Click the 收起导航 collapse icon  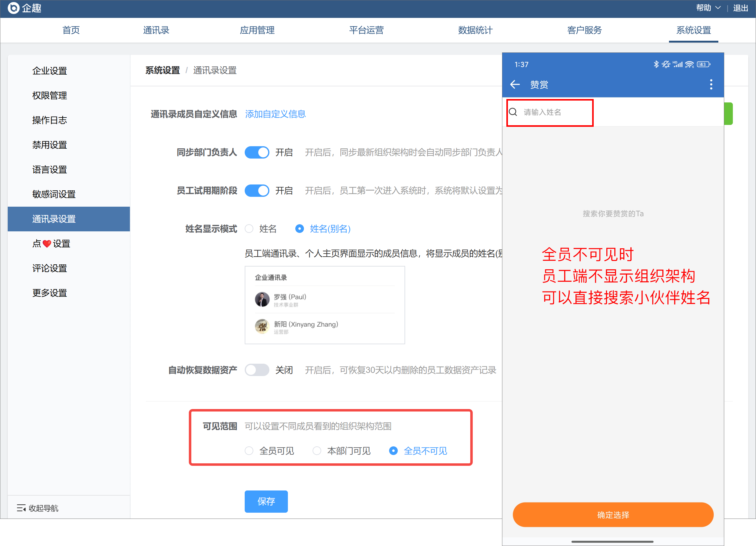pyautogui.click(x=21, y=508)
